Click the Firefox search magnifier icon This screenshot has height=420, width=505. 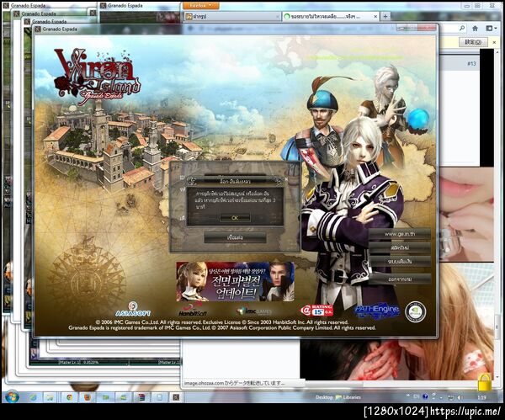click(461, 29)
